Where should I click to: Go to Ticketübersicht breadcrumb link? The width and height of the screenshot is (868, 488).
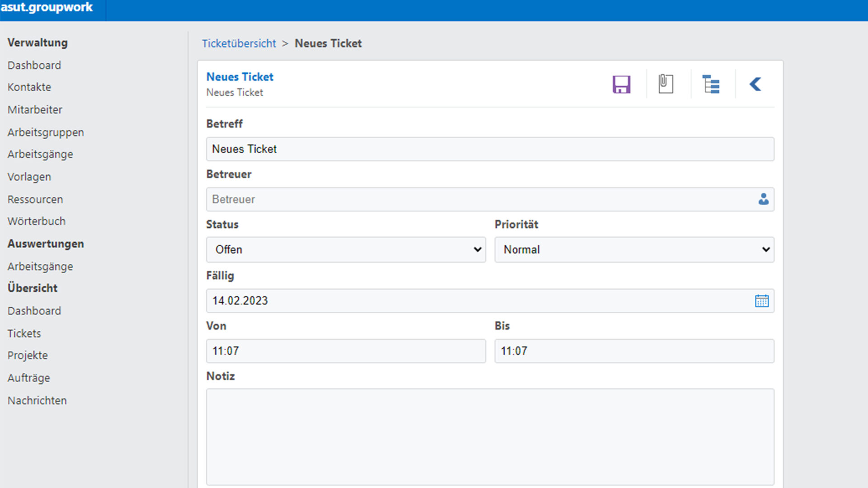point(239,43)
